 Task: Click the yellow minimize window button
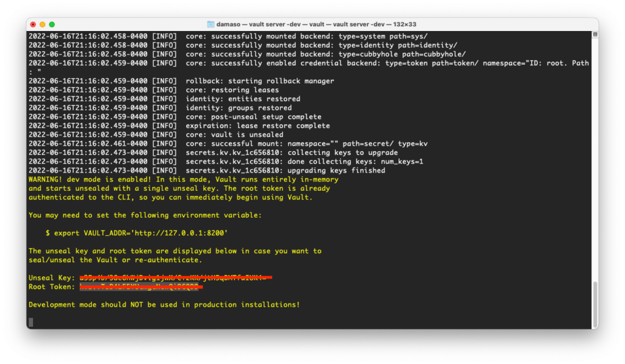42,24
